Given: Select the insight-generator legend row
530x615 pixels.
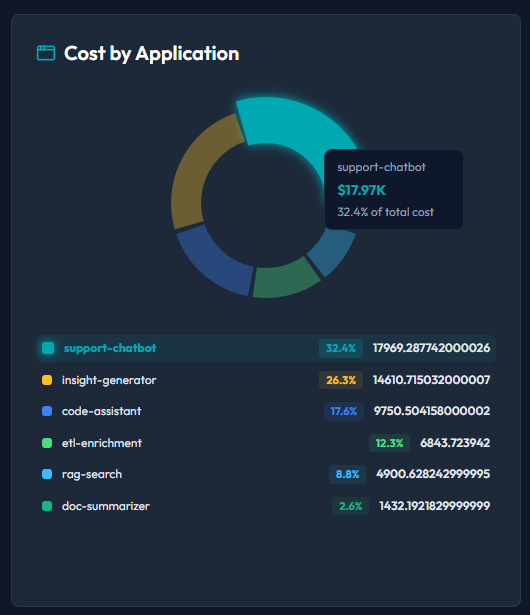Looking at the screenshot, I should pyautogui.click(x=266, y=380).
